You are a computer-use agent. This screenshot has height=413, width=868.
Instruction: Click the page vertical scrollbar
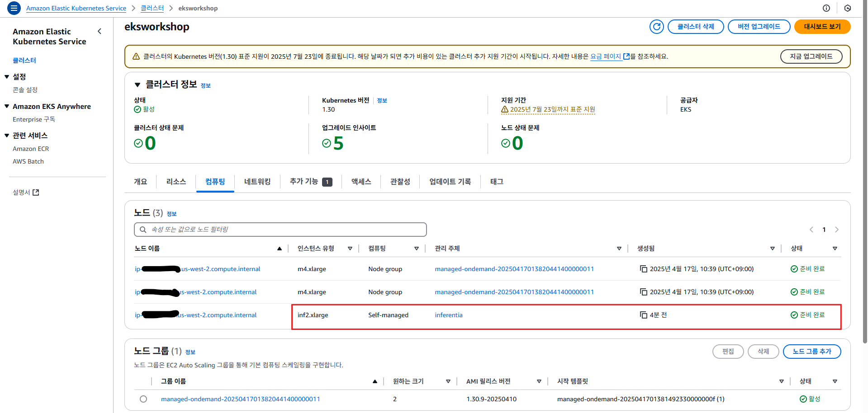pyautogui.click(x=865, y=172)
